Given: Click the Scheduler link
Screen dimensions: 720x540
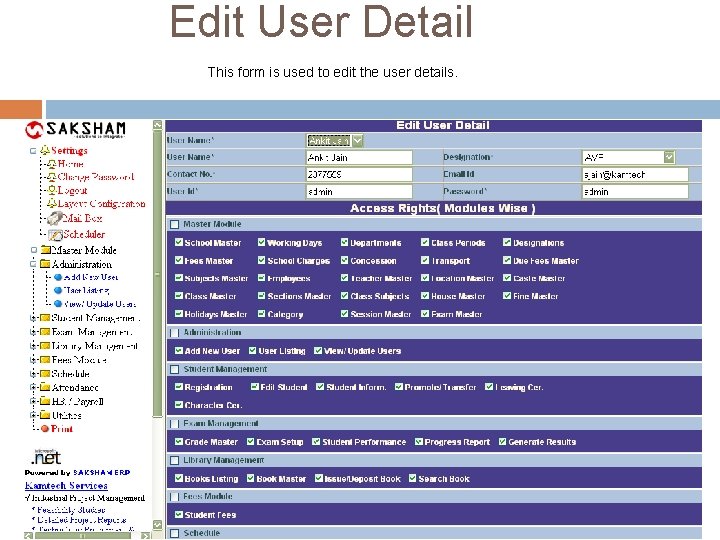Looking at the screenshot, I should coord(84,234).
